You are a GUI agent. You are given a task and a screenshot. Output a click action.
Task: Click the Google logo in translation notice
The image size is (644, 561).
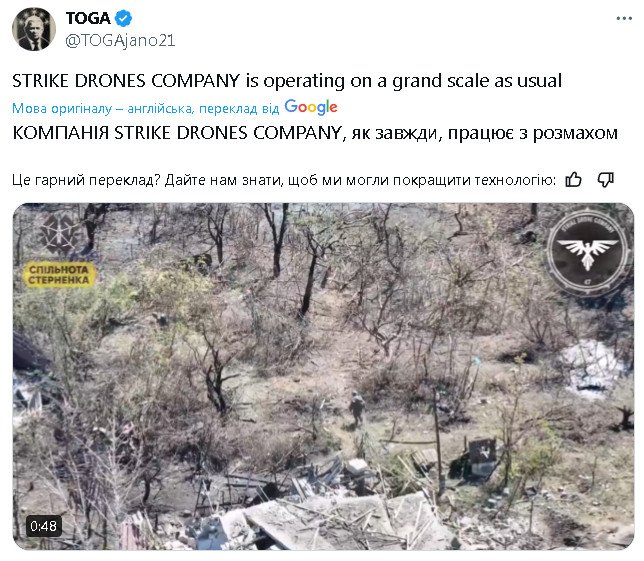[x=311, y=108]
